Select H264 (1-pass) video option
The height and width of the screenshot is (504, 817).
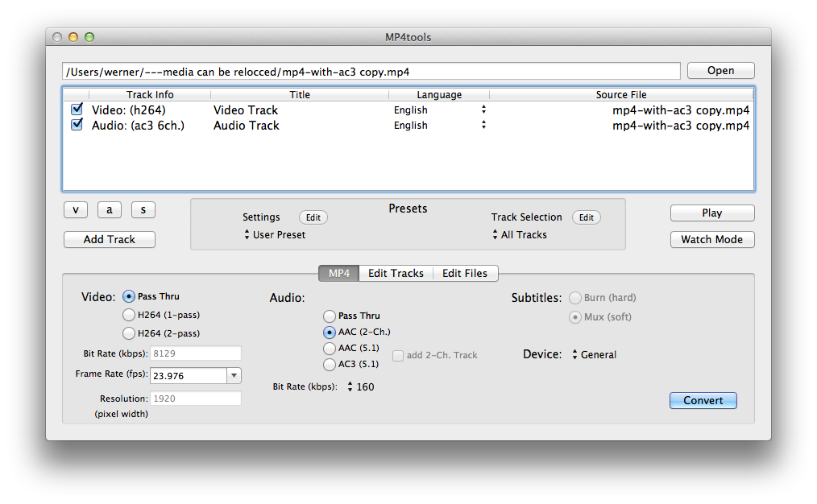point(129,315)
